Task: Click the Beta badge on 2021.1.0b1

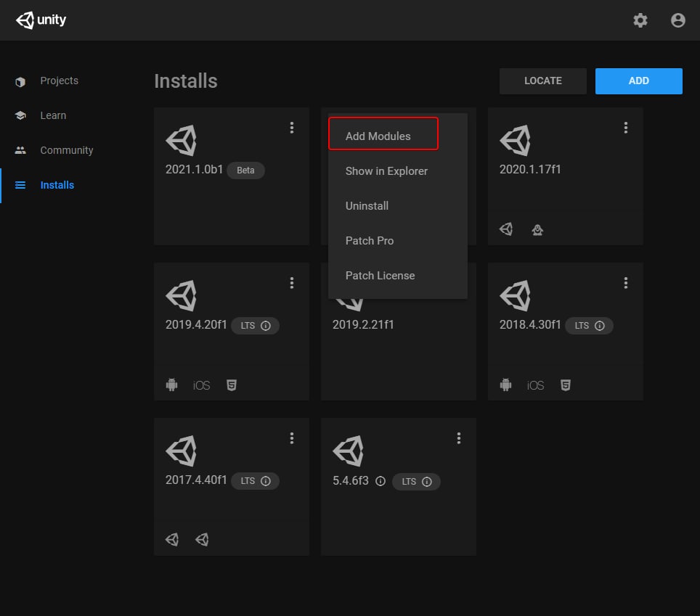Action: tap(245, 171)
